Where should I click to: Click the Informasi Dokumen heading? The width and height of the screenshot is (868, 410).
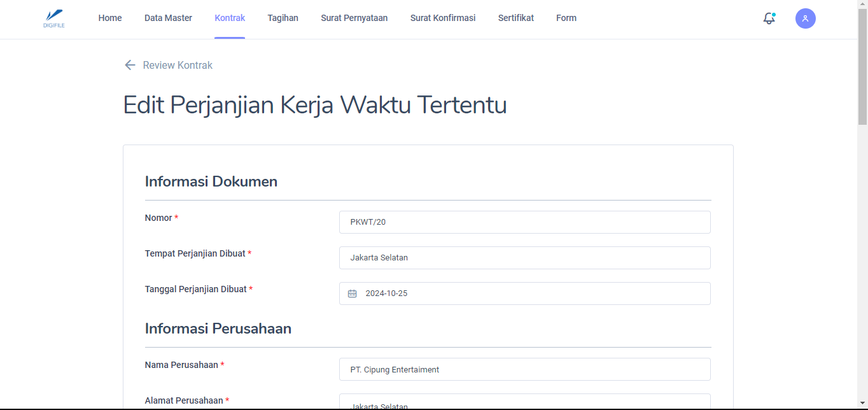[211, 181]
